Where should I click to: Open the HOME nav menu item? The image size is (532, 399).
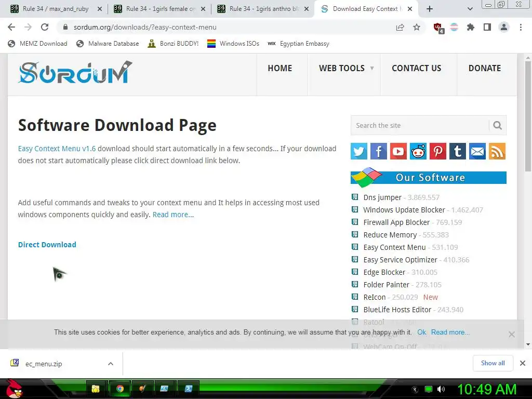[280, 68]
